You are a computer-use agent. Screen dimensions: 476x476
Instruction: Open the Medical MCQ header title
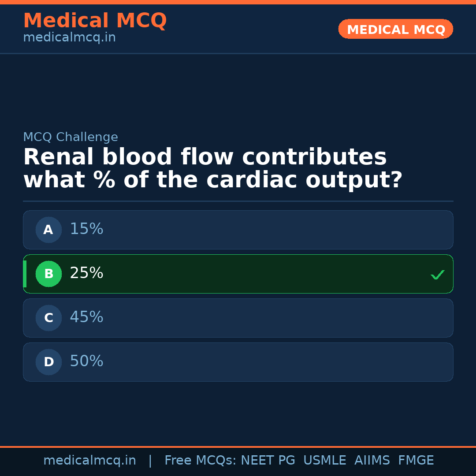point(95,21)
